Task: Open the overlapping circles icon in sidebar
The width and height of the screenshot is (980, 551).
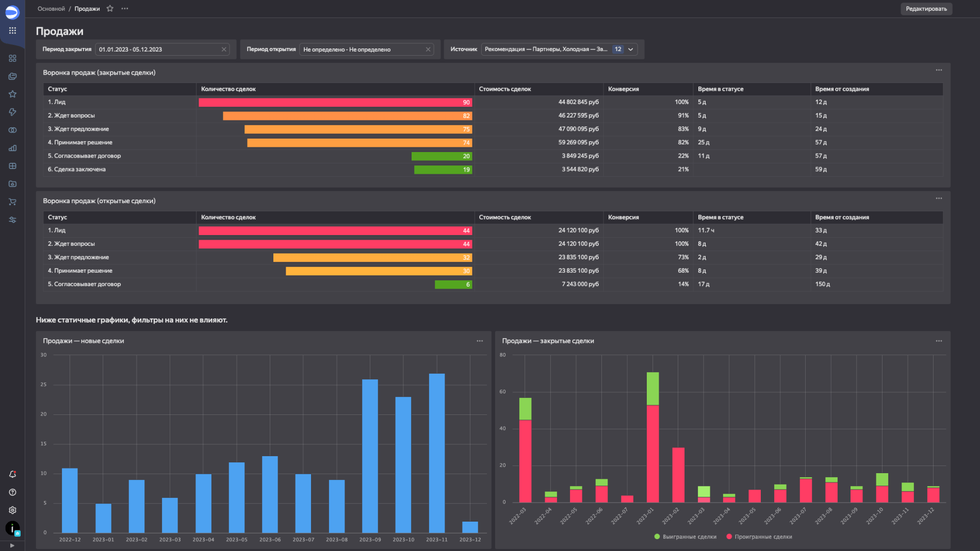Action: pos(12,130)
